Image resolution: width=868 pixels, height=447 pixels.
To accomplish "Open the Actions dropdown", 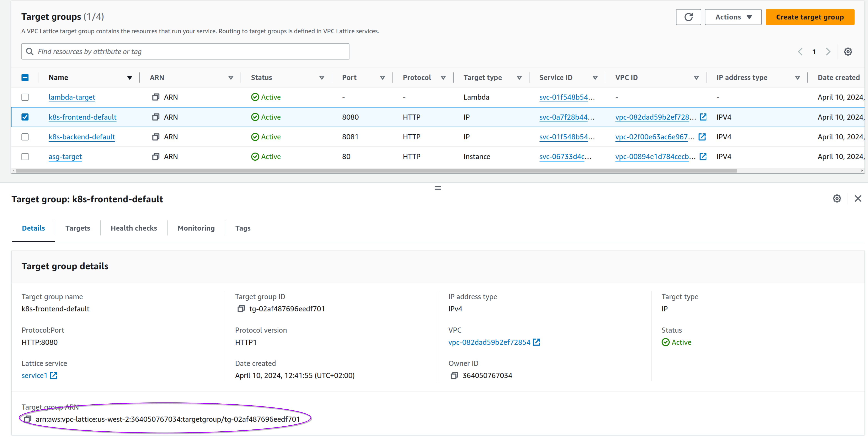I will click(733, 17).
